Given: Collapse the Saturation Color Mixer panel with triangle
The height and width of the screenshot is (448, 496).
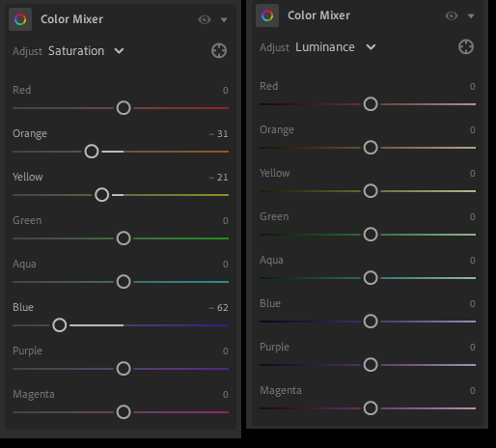Looking at the screenshot, I should pos(224,20).
